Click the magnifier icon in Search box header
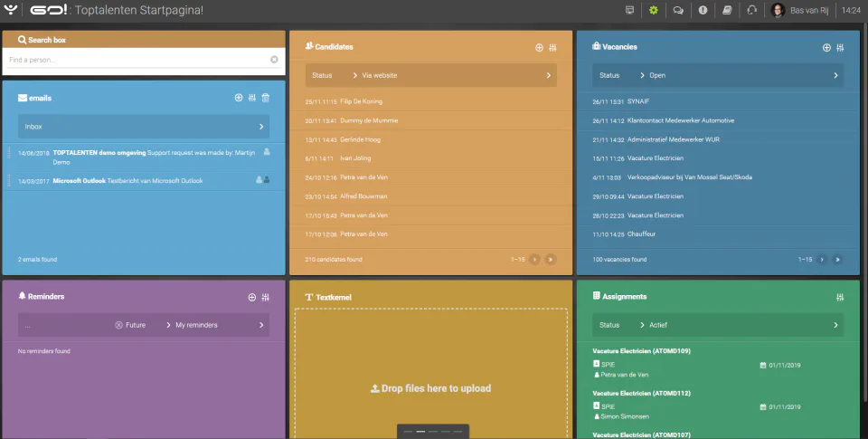 click(22, 39)
